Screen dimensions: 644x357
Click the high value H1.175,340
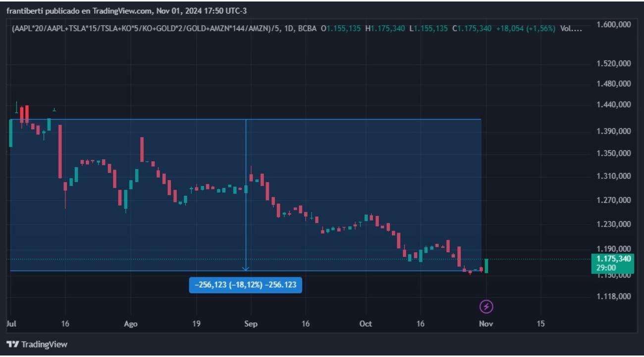[385, 29]
